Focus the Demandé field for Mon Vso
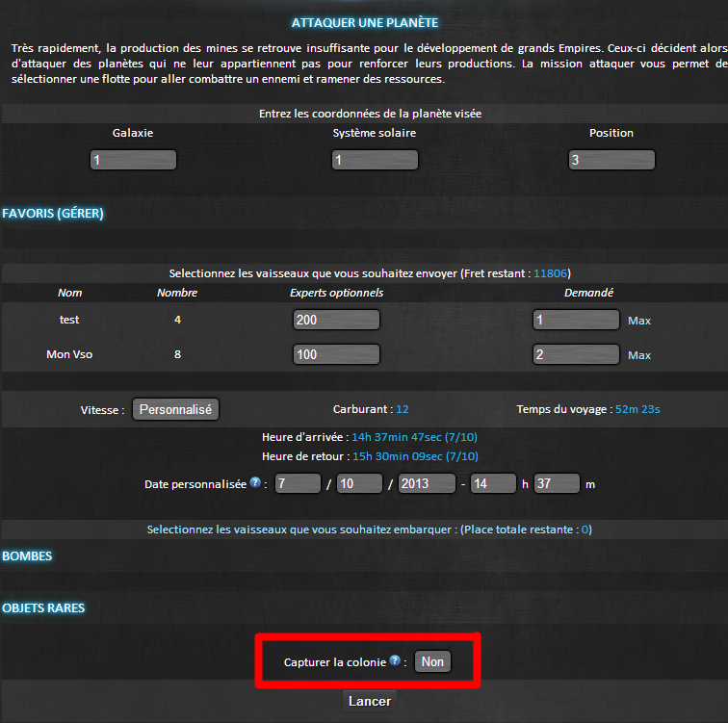The height and width of the screenshot is (723, 728). (576, 354)
